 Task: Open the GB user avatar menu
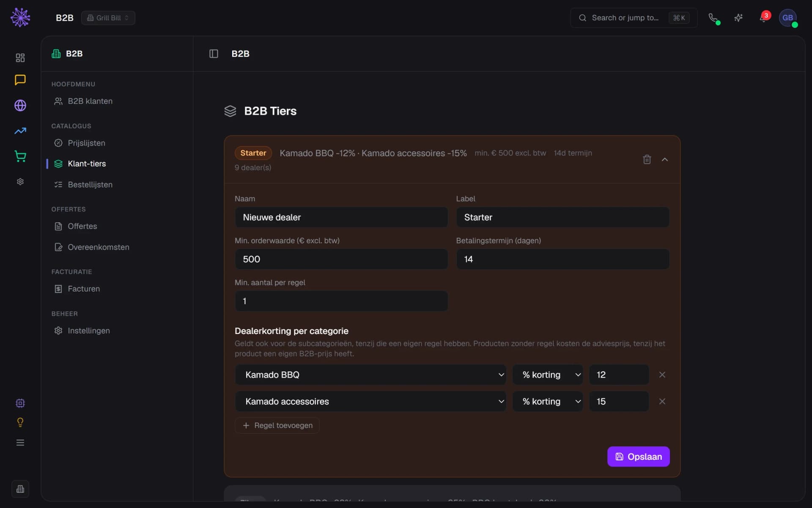(788, 18)
